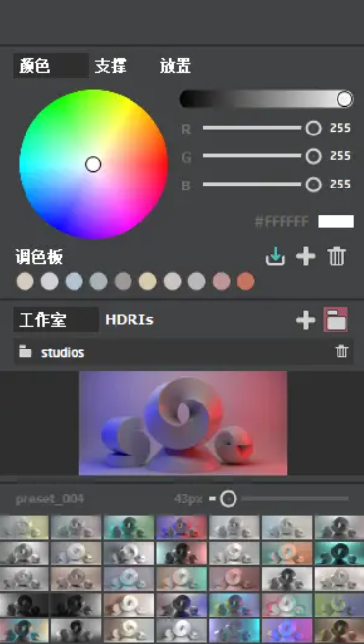
Task: Click the B value 255
Action: (340, 184)
